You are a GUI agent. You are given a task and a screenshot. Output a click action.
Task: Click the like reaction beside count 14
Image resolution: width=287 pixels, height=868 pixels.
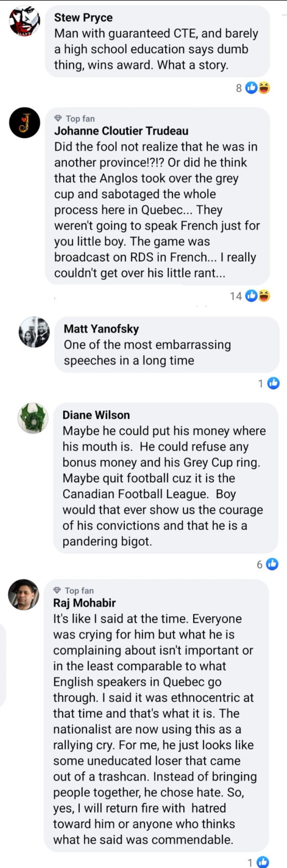tap(252, 296)
